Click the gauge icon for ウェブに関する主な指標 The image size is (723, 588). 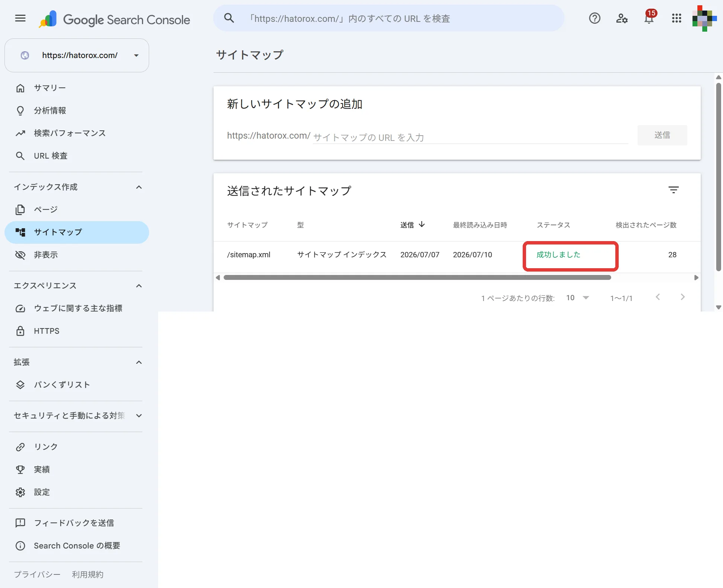[20, 308]
